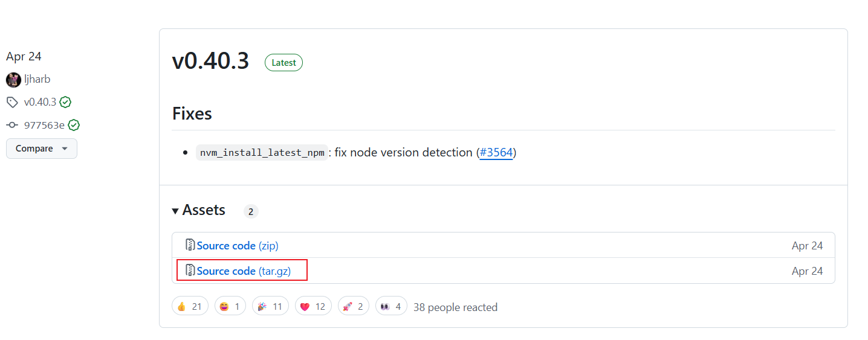
Task: Toggle the hooray party reaction with 11
Action: (270, 306)
